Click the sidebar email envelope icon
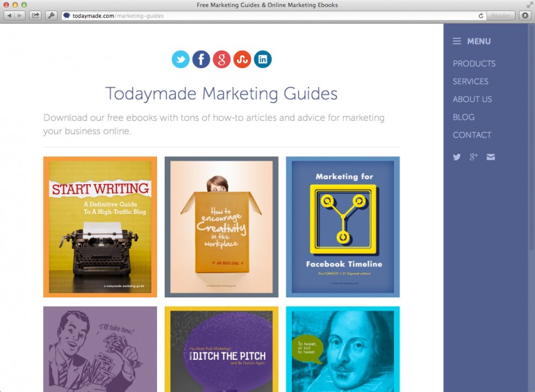 (491, 157)
